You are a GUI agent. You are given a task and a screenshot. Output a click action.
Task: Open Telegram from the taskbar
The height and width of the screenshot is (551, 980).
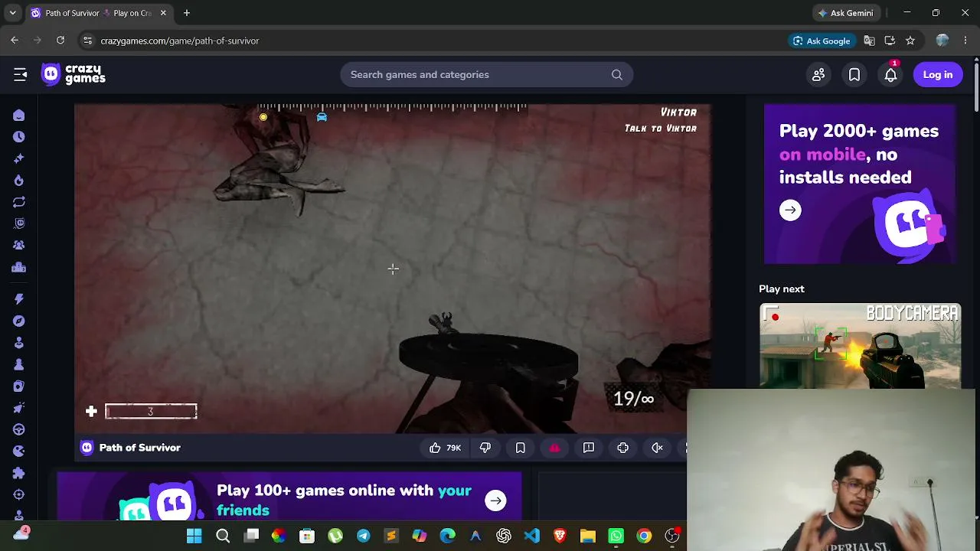(x=363, y=536)
